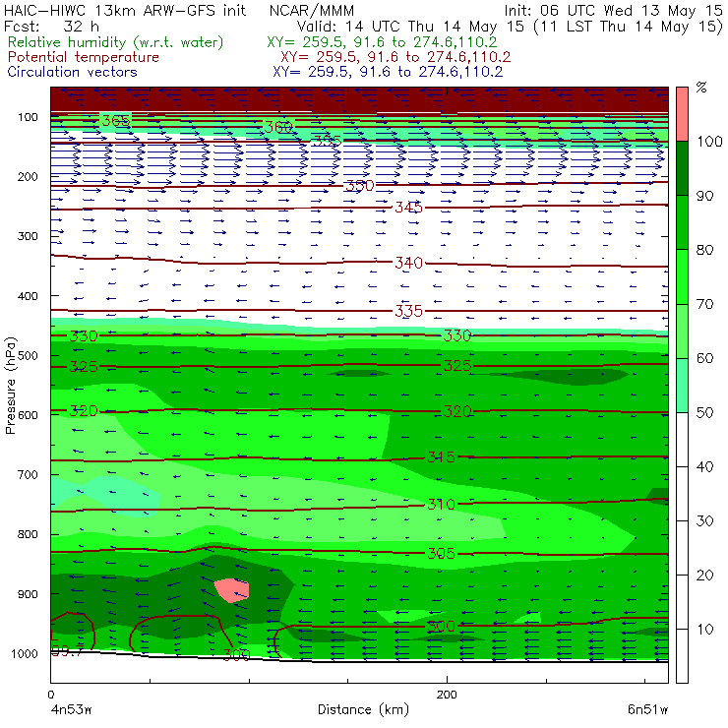Click the '%' unit above the color bar
Screen dimensions: 728x728
tap(701, 88)
